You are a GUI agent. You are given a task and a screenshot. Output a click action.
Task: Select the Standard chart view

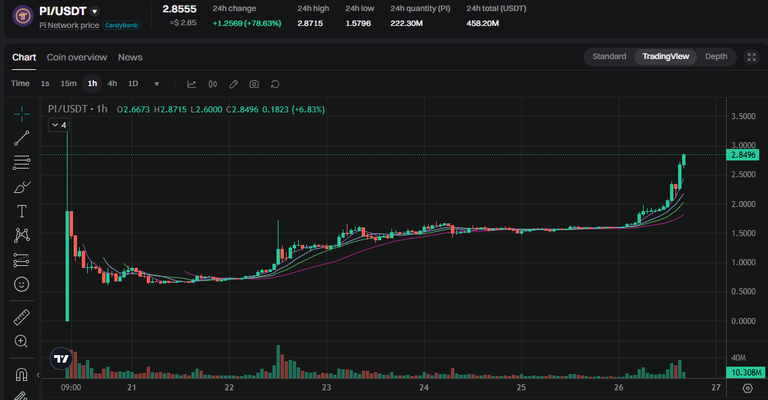[x=609, y=56]
